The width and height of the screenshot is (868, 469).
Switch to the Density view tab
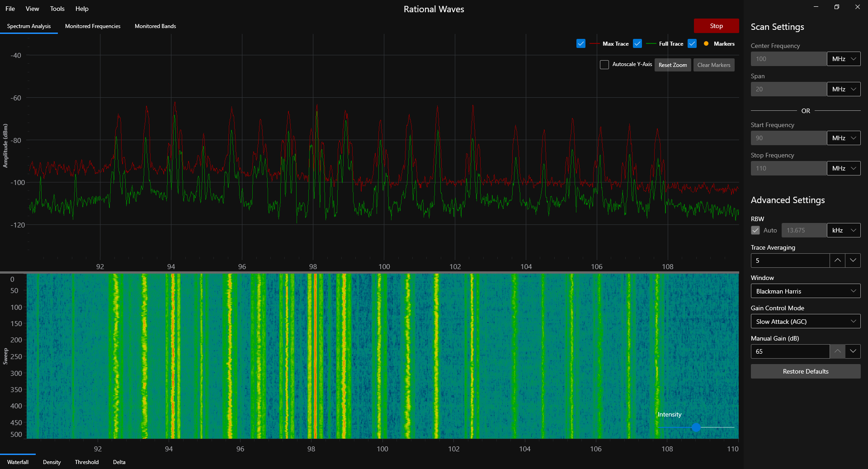click(x=52, y=462)
